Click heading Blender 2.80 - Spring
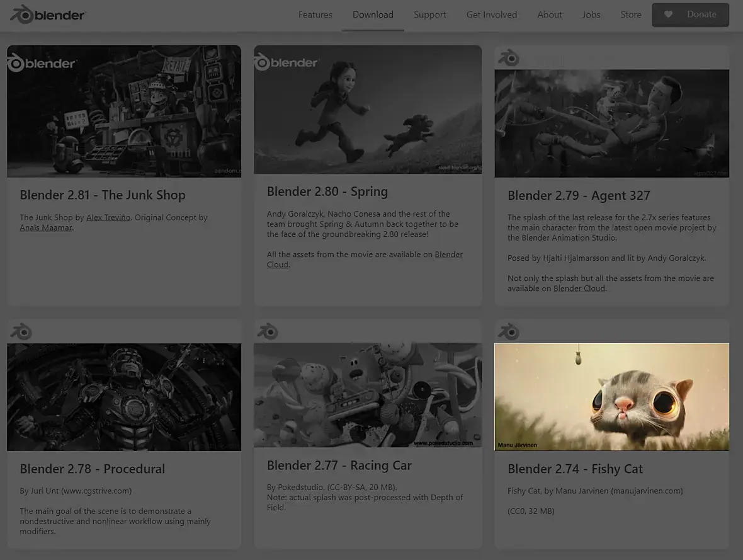This screenshot has height=560, width=743. 327,191
